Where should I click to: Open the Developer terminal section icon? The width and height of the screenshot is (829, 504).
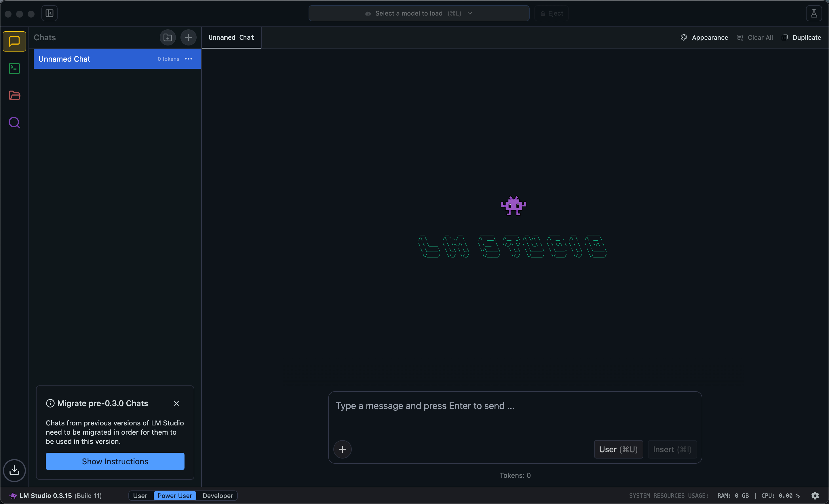(x=14, y=69)
